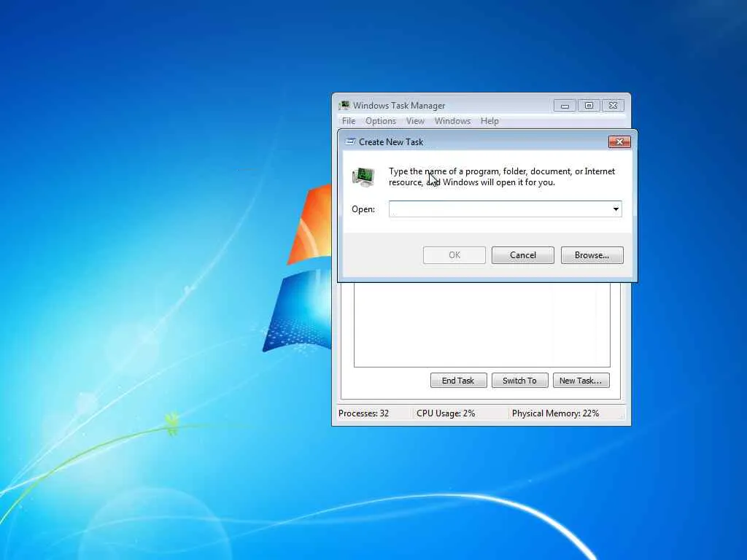Click the Switch To button
The image size is (747, 560).
point(519,381)
